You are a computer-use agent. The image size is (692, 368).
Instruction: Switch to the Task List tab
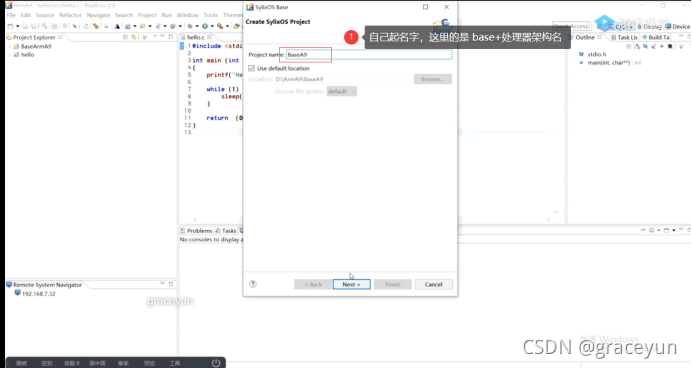(624, 37)
